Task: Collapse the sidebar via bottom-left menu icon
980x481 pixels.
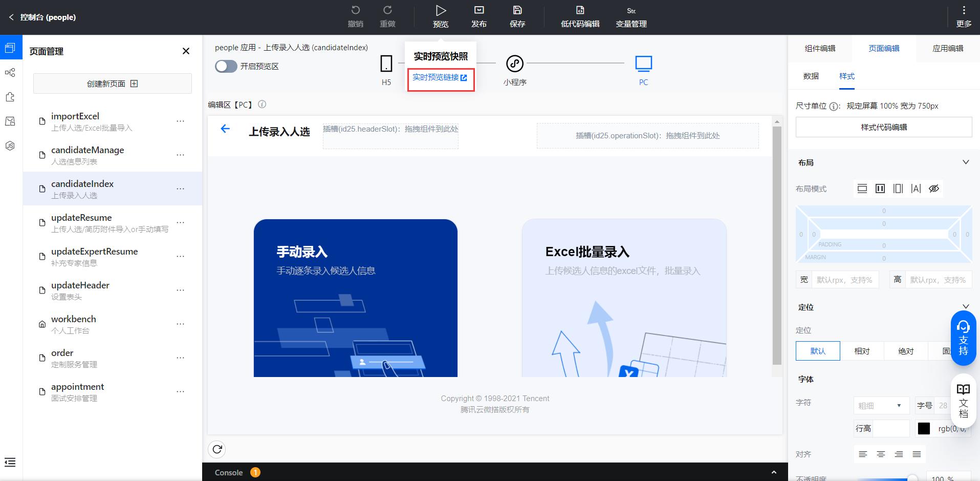Action: pos(10,462)
